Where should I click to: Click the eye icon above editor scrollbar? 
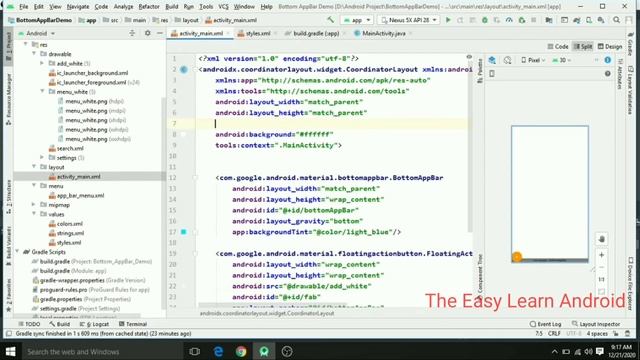coord(469,57)
